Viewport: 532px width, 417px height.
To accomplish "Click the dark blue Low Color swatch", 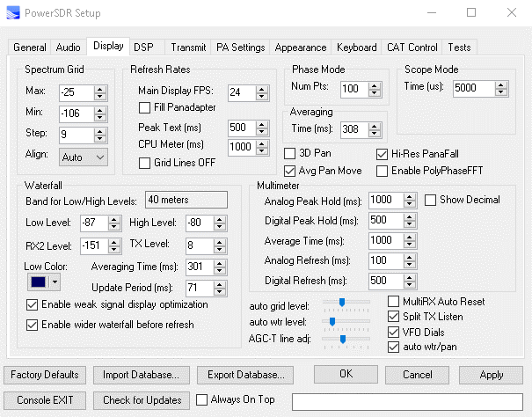I will [x=38, y=282].
